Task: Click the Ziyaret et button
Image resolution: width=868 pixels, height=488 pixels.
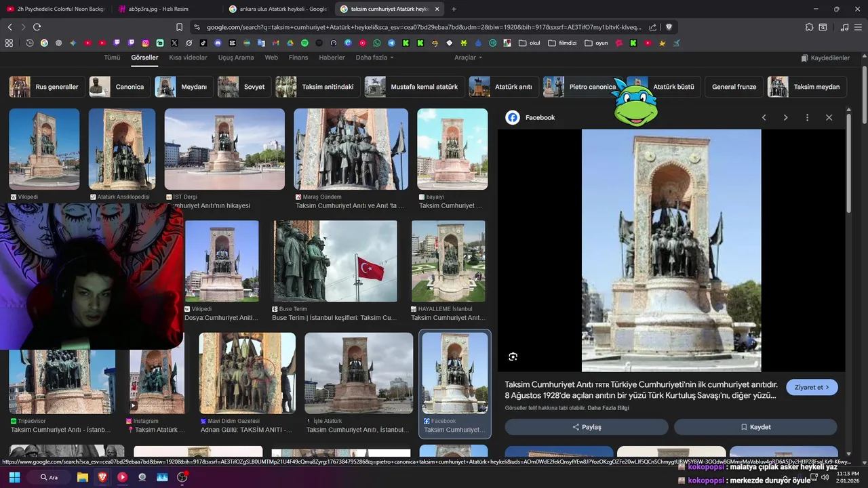Action: point(812,387)
